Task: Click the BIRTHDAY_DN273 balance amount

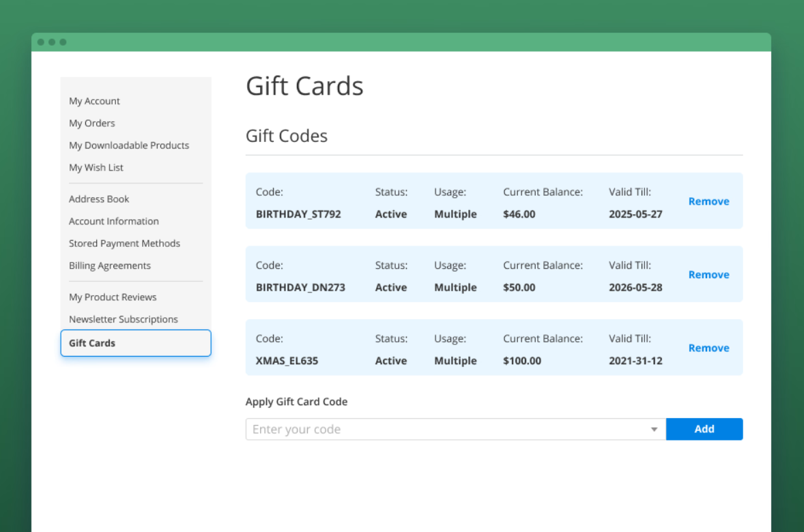Action: click(519, 287)
